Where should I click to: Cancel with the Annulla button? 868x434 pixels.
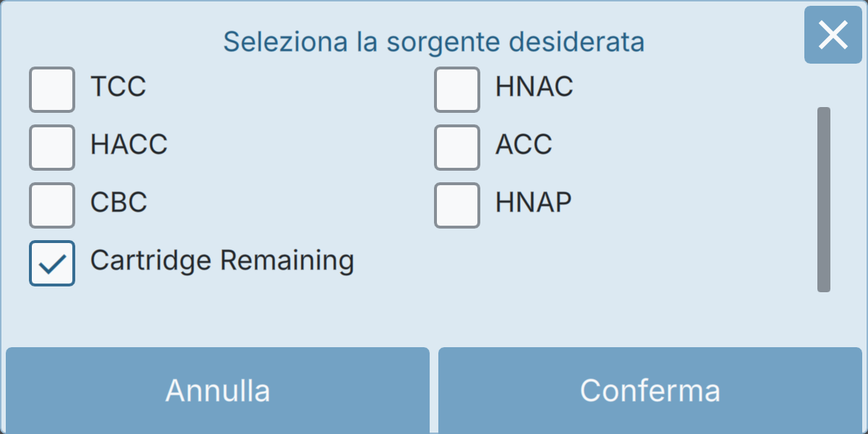(x=218, y=391)
